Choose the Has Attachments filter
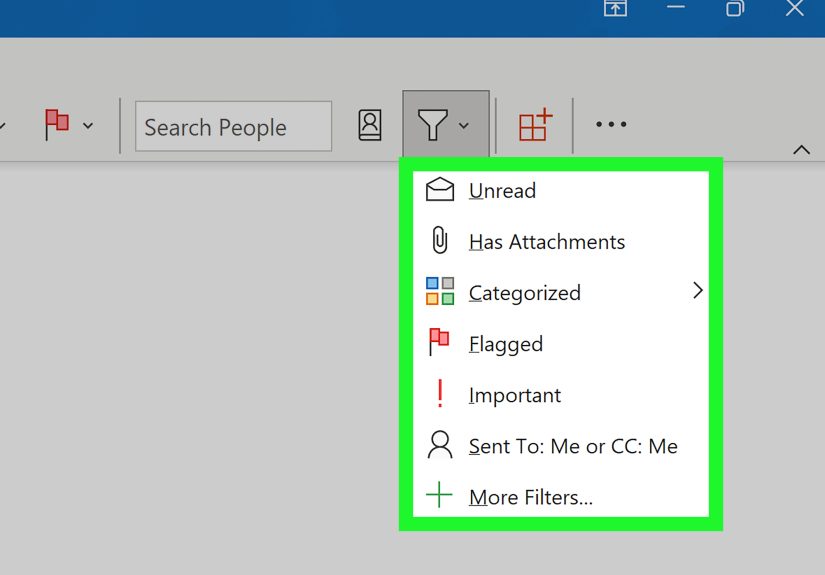Viewport: 825px width, 575px height. click(561, 241)
